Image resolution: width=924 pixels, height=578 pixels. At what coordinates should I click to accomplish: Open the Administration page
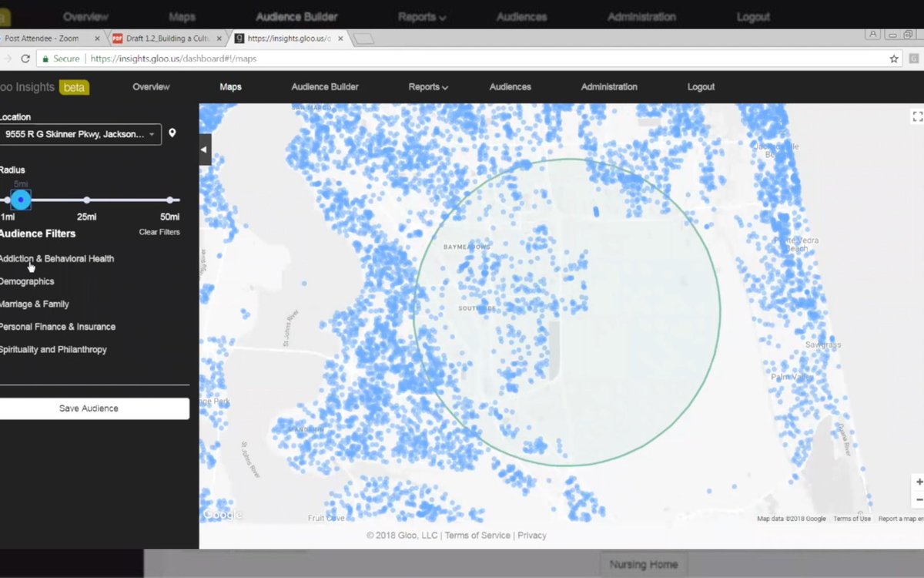[609, 87]
